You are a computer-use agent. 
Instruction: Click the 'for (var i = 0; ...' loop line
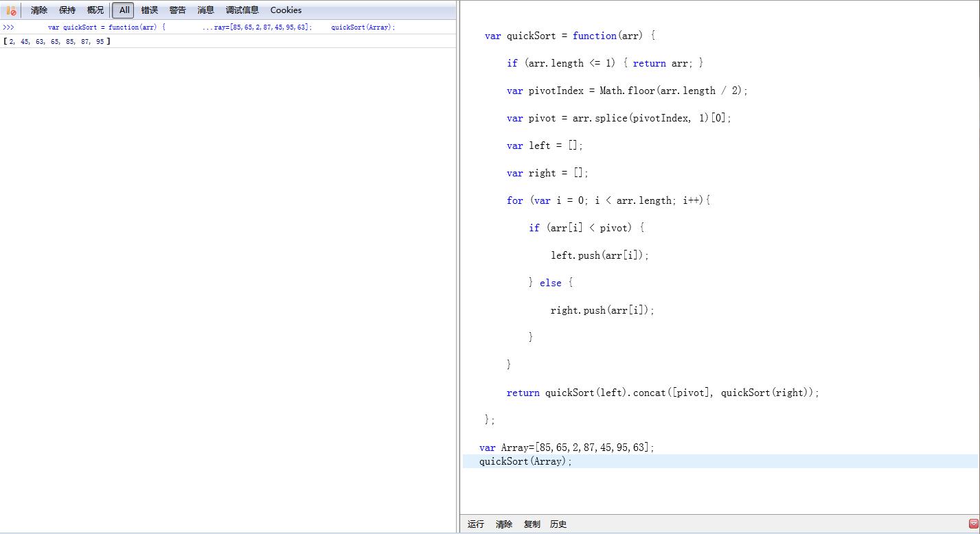(608, 200)
